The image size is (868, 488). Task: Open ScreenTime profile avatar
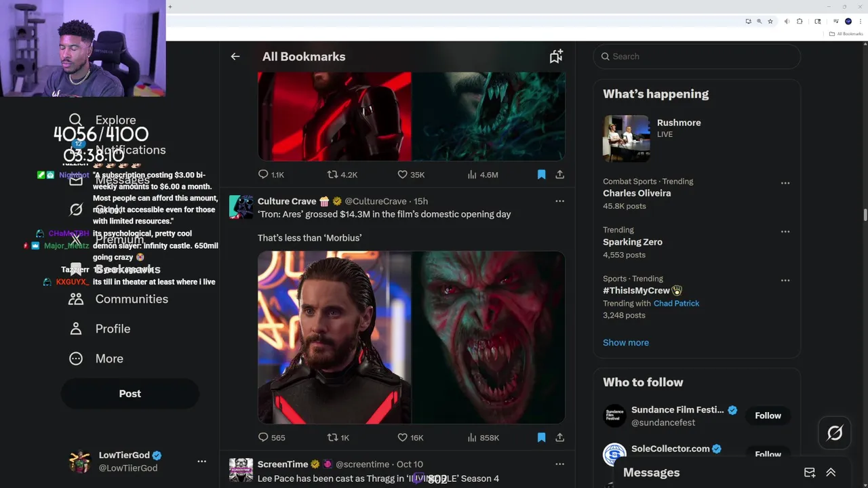pos(241,470)
